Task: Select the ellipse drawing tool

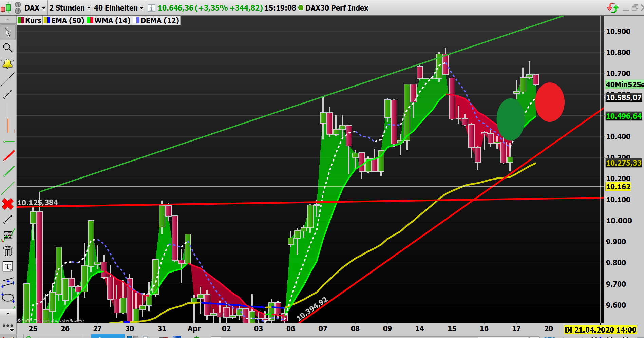Action: click(x=8, y=298)
